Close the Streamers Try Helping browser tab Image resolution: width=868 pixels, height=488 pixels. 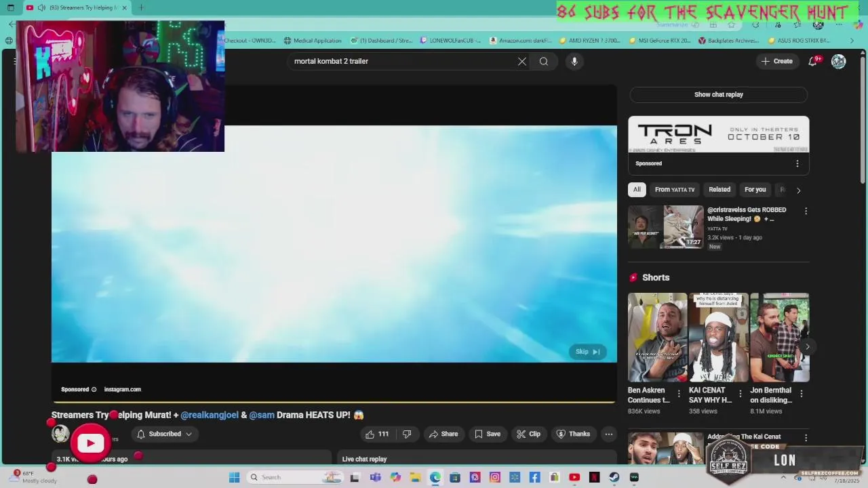[x=124, y=8]
